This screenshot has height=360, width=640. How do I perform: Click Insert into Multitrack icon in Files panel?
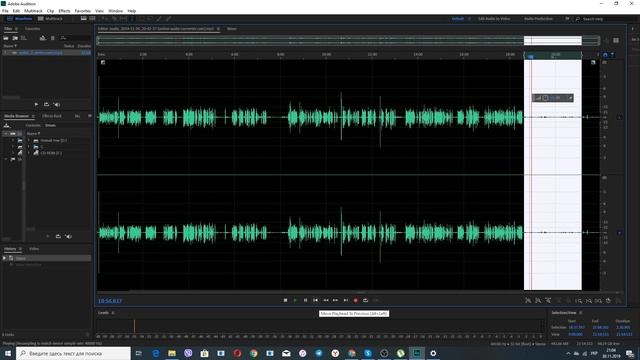[43, 38]
